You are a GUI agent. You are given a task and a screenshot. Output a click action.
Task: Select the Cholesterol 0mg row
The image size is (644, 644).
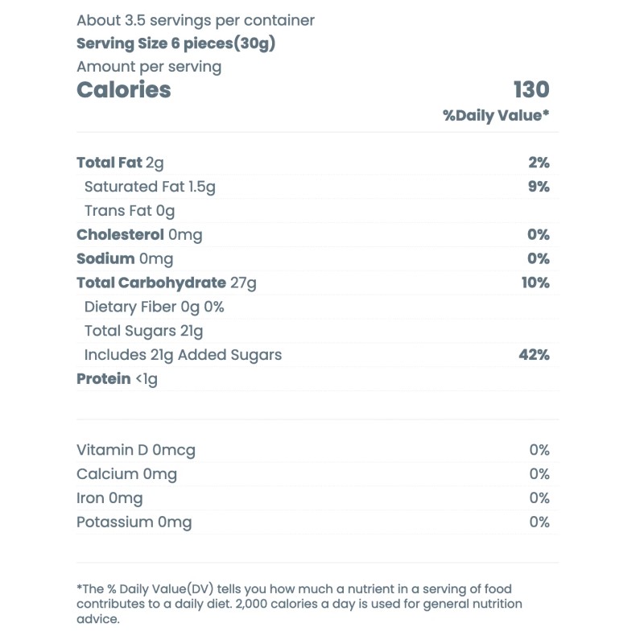tap(317, 235)
